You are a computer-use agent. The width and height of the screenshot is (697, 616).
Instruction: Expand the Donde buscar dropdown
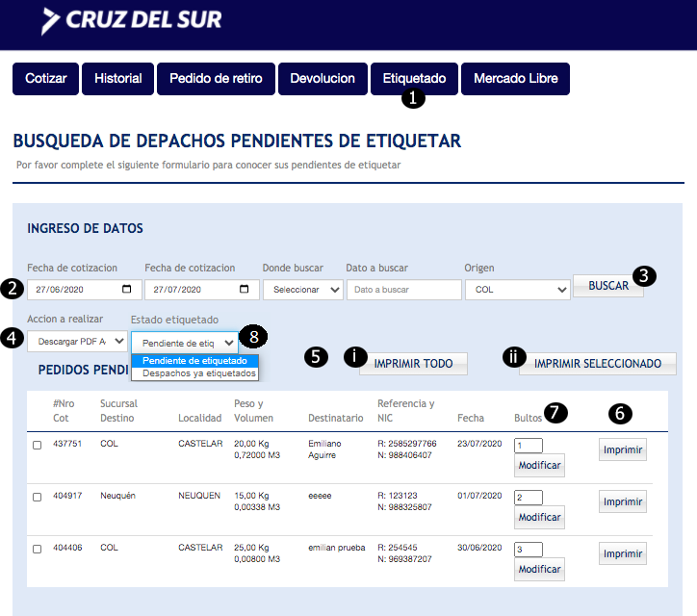click(x=302, y=290)
